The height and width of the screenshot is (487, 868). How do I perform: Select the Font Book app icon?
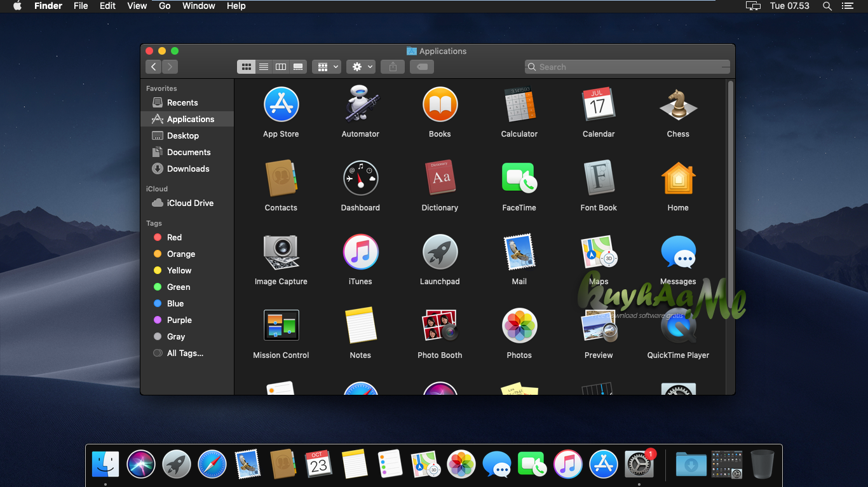pyautogui.click(x=599, y=178)
